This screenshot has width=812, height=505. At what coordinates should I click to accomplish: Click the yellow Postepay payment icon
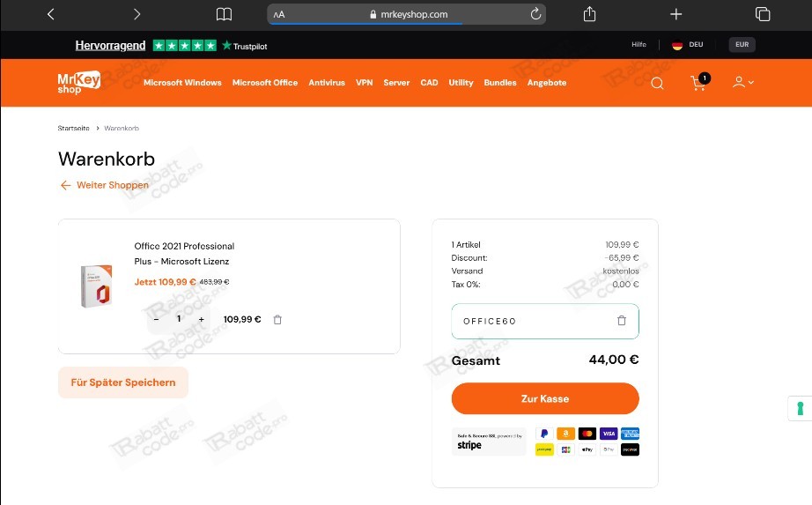click(x=543, y=449)
